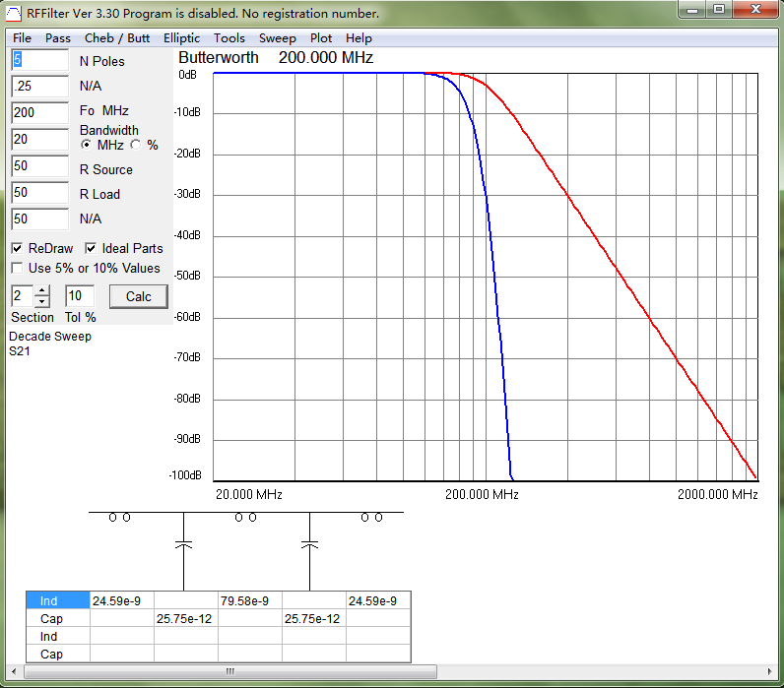The image size is (784, 688).
Task: Select the second Cap row header
Action: (58, 654)
